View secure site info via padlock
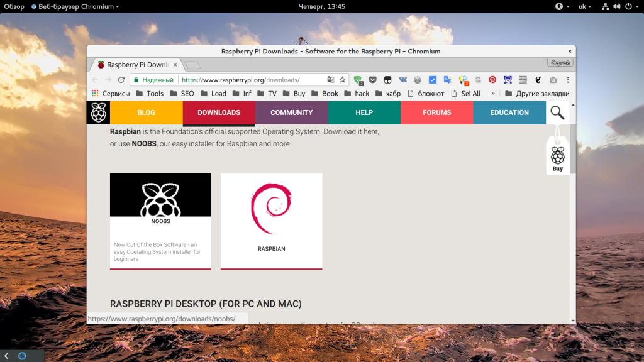 (136, 80)
